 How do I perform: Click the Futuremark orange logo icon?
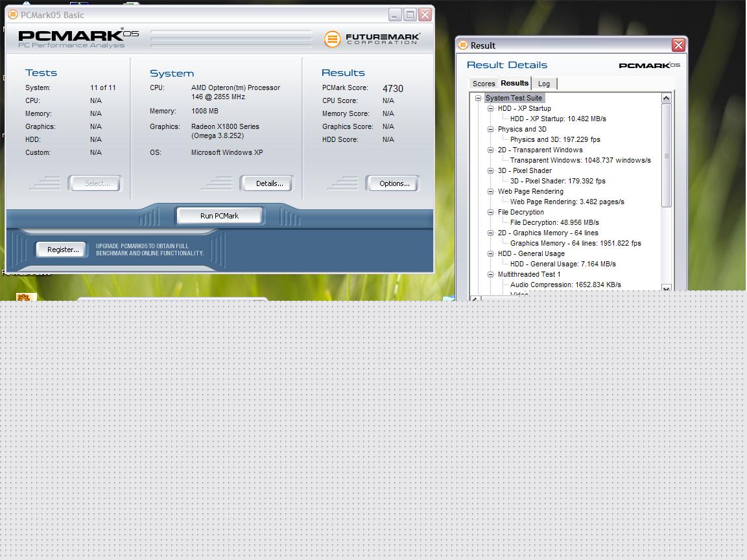[x=332, y=39]
